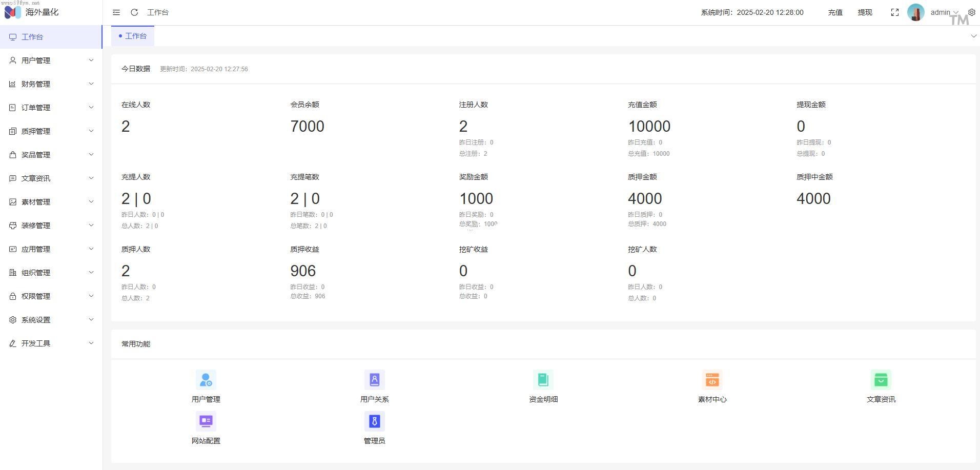Expand the 系统设置 sidebar menu

pyautogui.click(x=51, y=320)
